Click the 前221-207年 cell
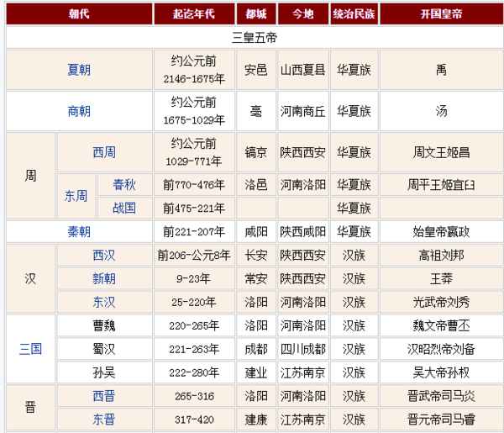 (x=194, y=231)
